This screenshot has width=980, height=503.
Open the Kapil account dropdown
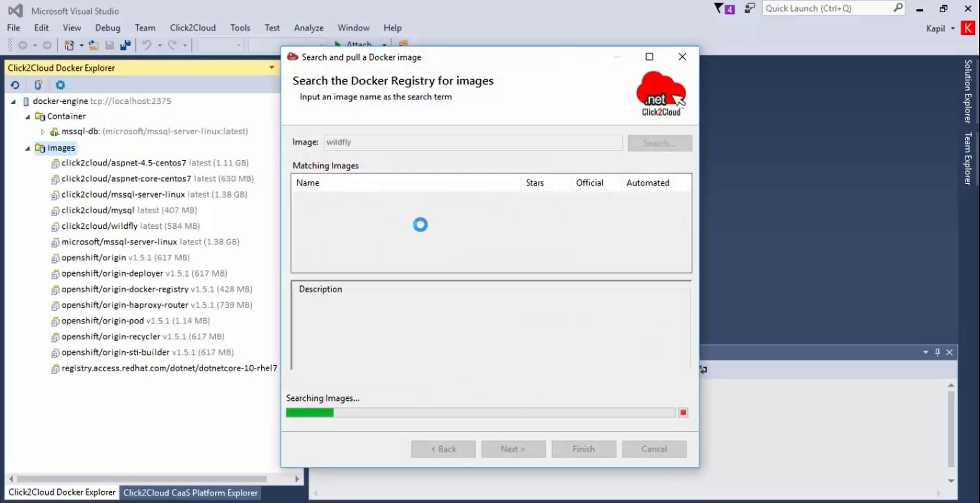[952, 29]
